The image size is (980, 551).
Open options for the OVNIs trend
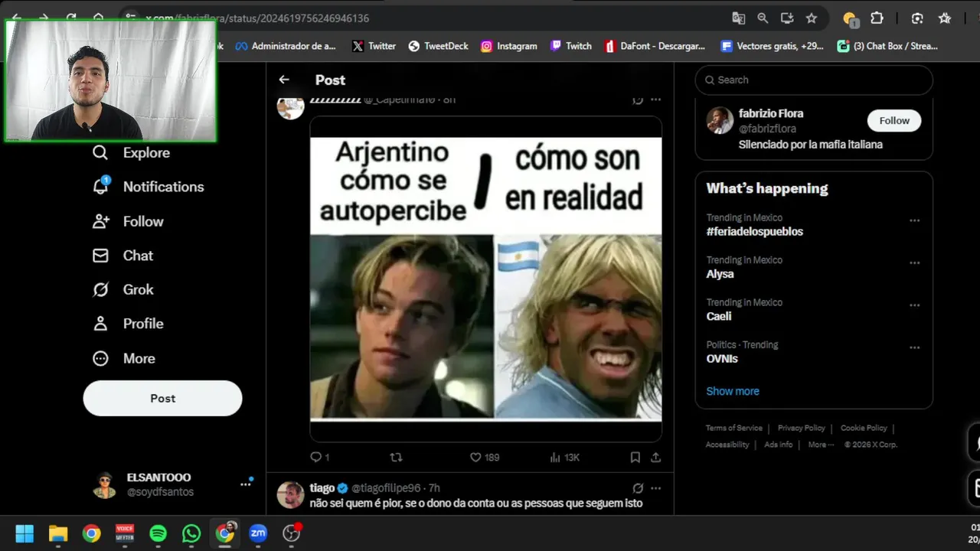914,347
